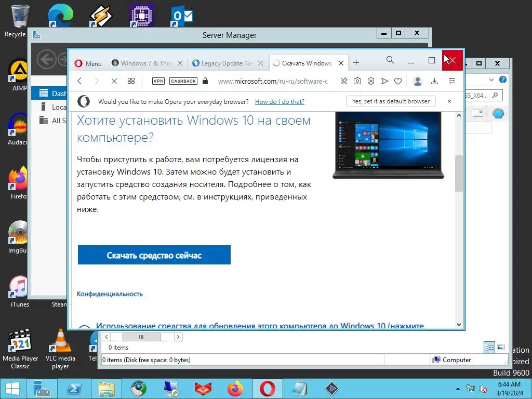Click the page scrollbar up arrow

(x=459, y=116)
